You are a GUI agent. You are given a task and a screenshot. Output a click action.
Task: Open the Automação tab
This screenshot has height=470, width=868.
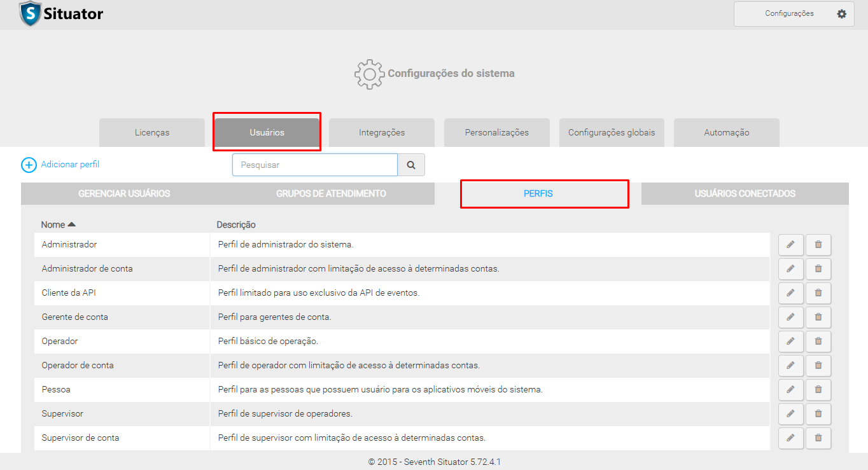tap(726, 133)
